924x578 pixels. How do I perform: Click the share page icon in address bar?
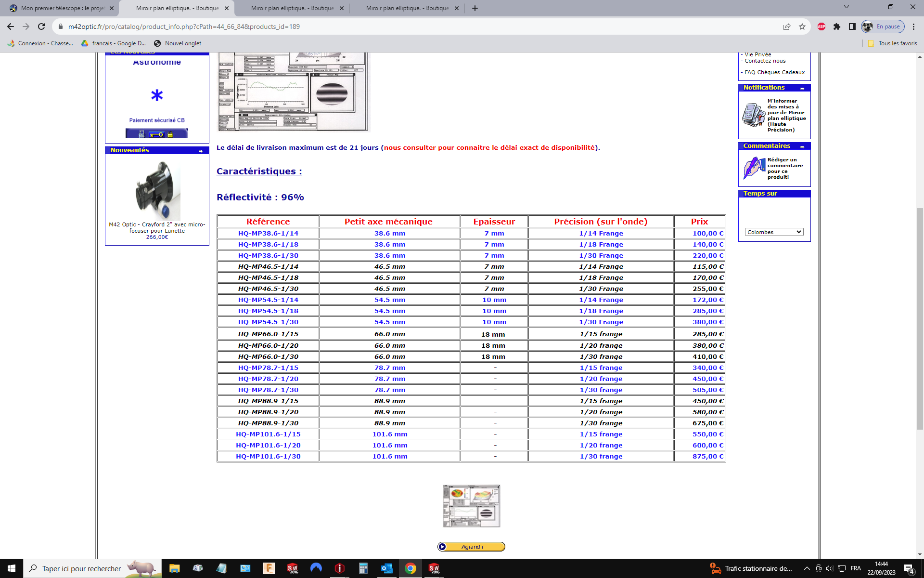[787, 26]
